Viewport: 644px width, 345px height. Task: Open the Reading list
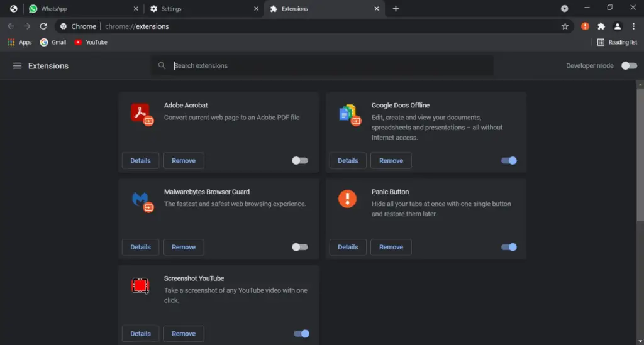[x=617, y=42]
